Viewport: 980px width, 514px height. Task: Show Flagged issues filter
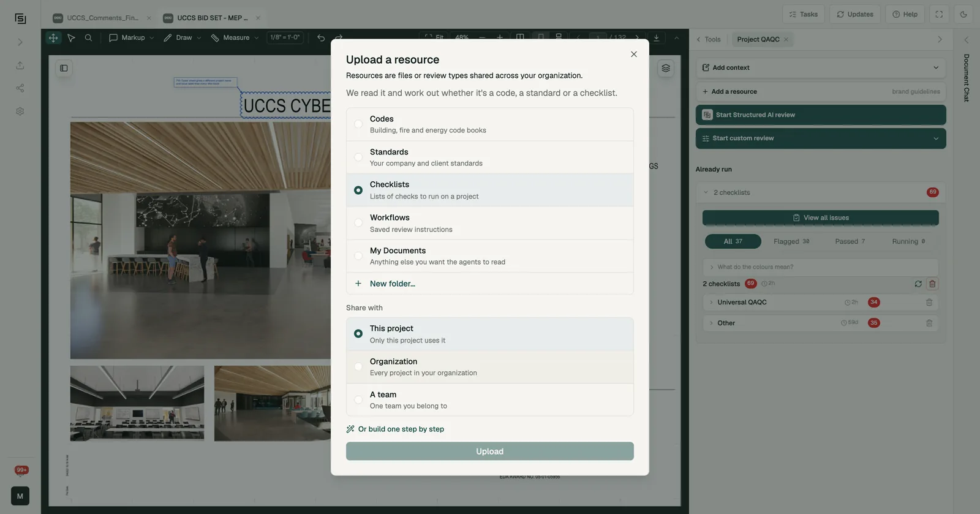791,241
